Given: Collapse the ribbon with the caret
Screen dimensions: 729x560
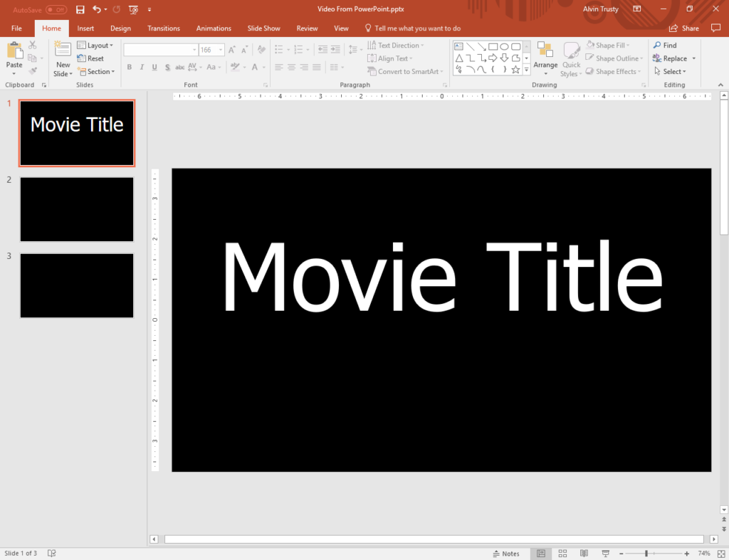Looking at the screenshot, I should (720, 85).
